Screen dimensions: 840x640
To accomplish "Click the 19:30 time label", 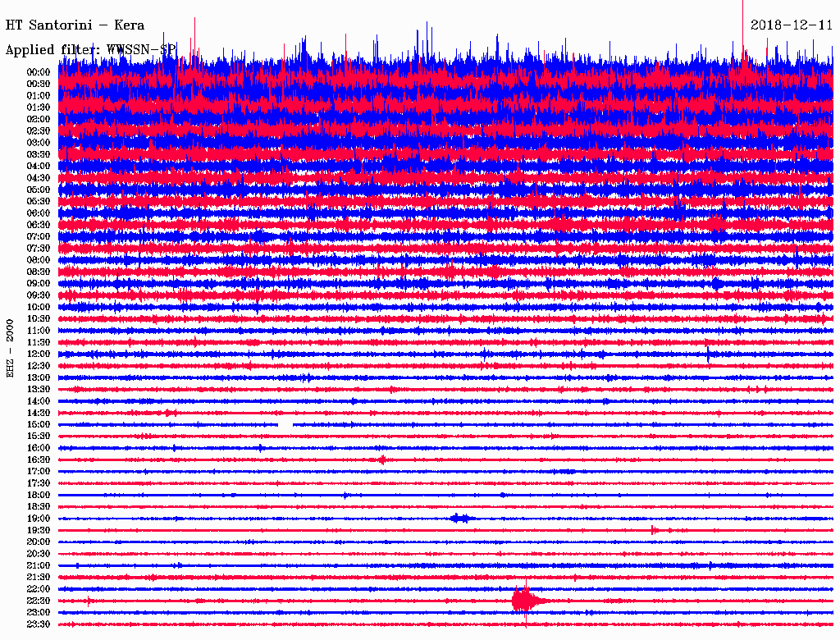I will click(x=39, y=531).
